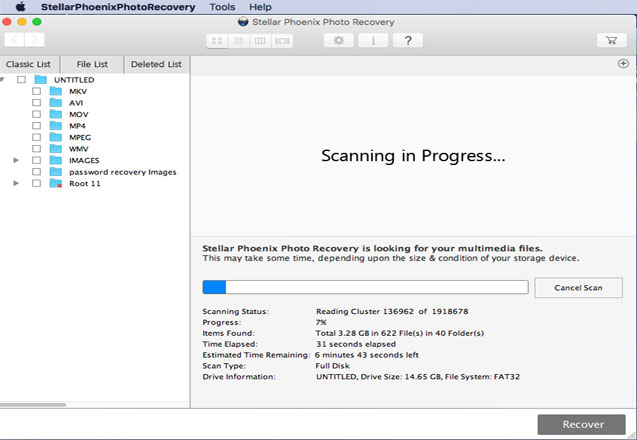Click the deleted Root 11 folder icon
The width and height of the screenshot is (637, 440).
[56, 183]
